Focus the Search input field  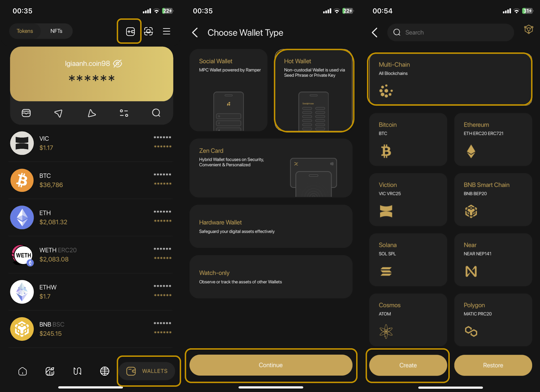pyautogui.click(x=451, y=32)
